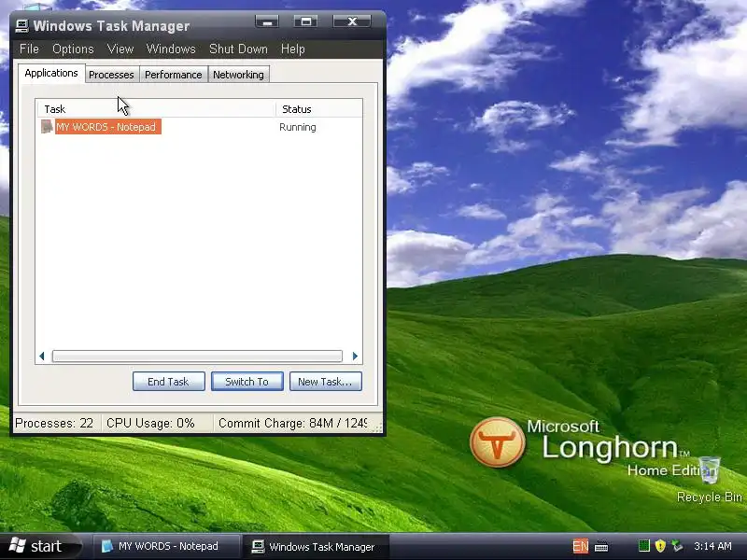Screen dimensions: 747x560
Task: Select the MY WORDS - Notepad task row
Action: (199, 127)
